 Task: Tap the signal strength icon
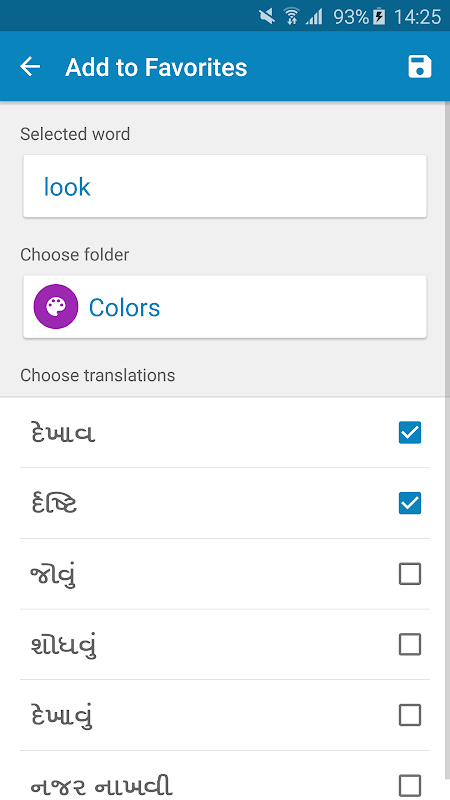click(x=314, y=17)
